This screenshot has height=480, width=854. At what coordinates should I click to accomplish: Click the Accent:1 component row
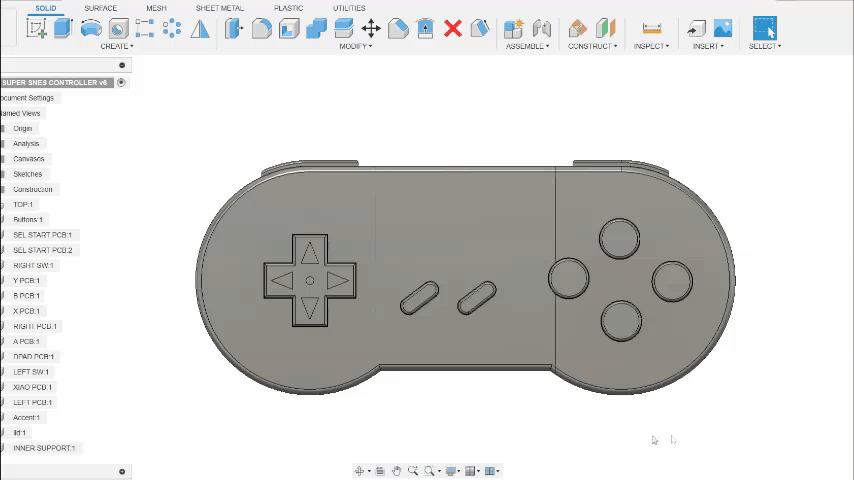26,418
